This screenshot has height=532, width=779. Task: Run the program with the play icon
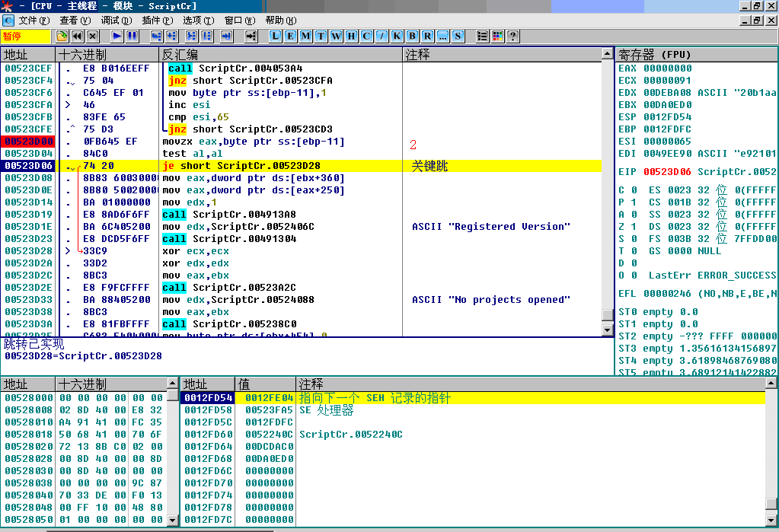click(117, 37)
